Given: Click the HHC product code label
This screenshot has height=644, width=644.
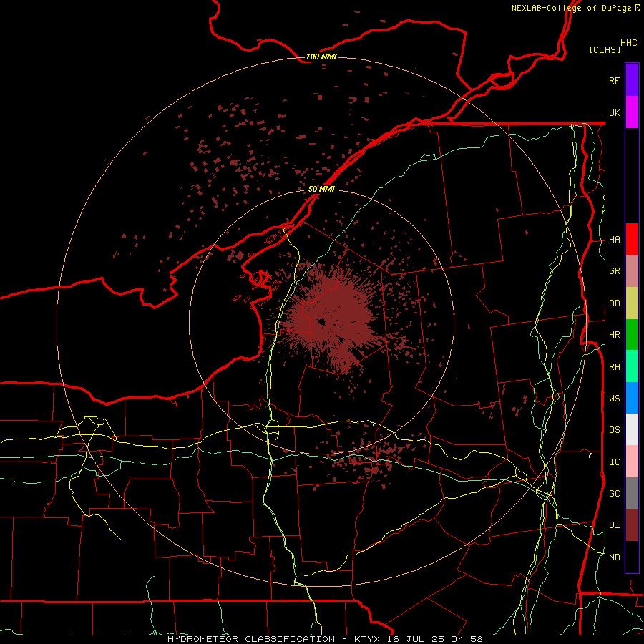Looking at the screenshot, I should (629, 43).
